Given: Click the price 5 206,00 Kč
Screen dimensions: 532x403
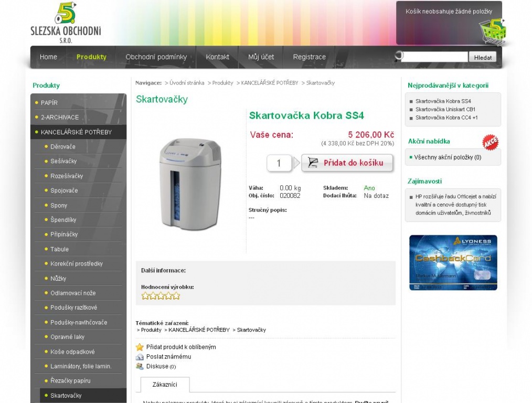Looking at the screenshot, I should (371, 135).
